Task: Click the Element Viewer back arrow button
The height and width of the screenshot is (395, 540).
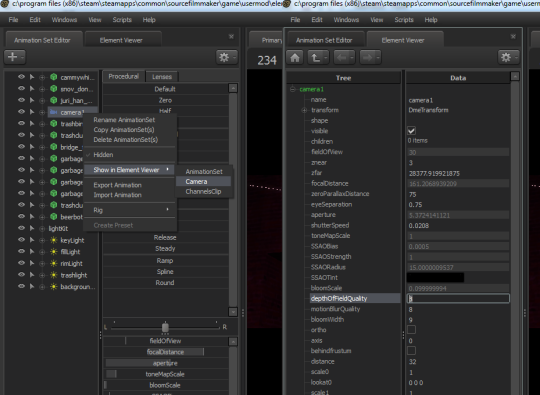Action: coord(344,58)
